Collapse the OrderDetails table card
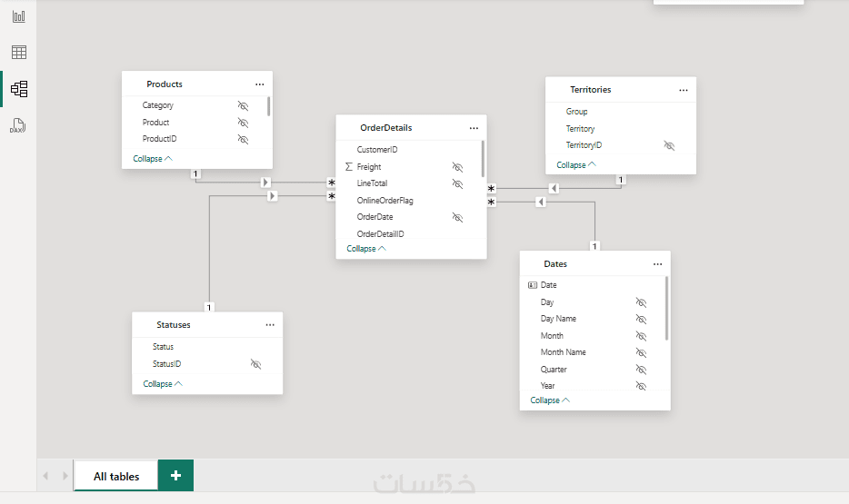This screenshot has width=849, height=504. click(x=365, y=249)
